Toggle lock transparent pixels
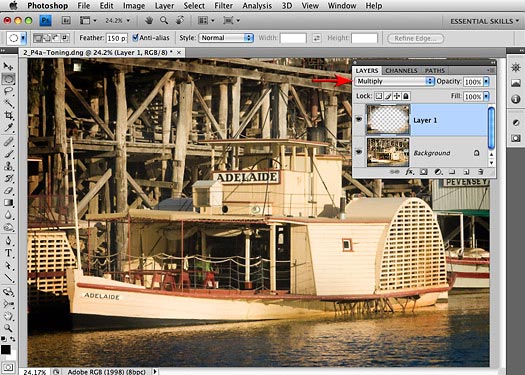This screenshot has width=525, height=375. click(x=378, y=96)
